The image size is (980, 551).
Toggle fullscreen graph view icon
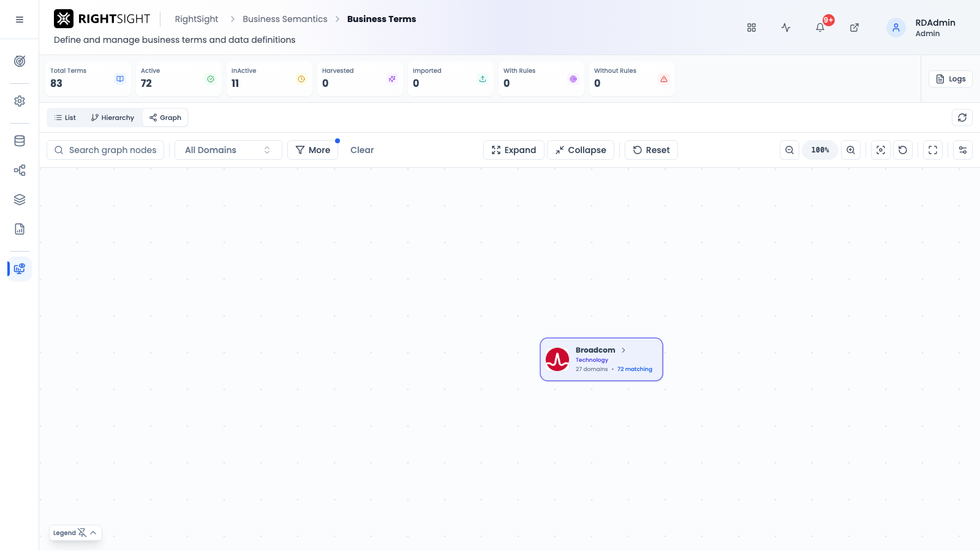[933, 150]
